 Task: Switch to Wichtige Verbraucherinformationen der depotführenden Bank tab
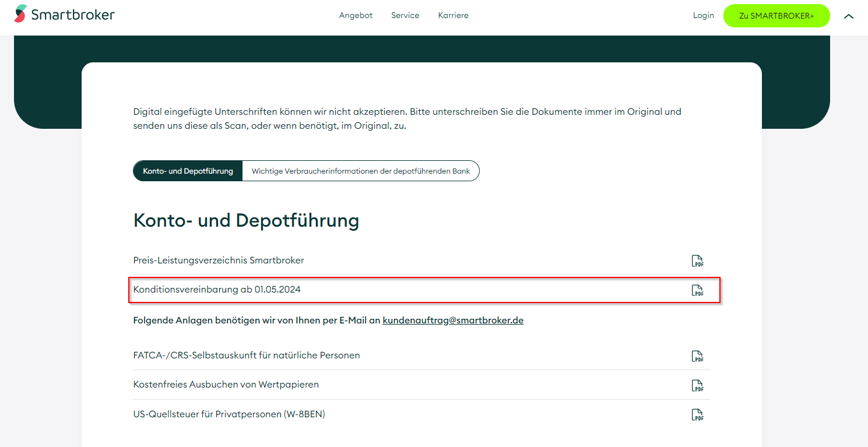point(361,171)
